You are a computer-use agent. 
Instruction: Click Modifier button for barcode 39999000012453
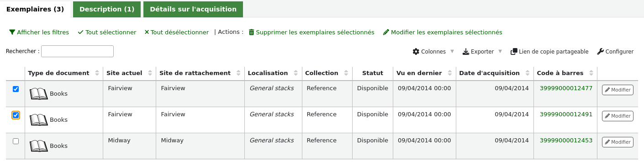click(x=618, y=142)
